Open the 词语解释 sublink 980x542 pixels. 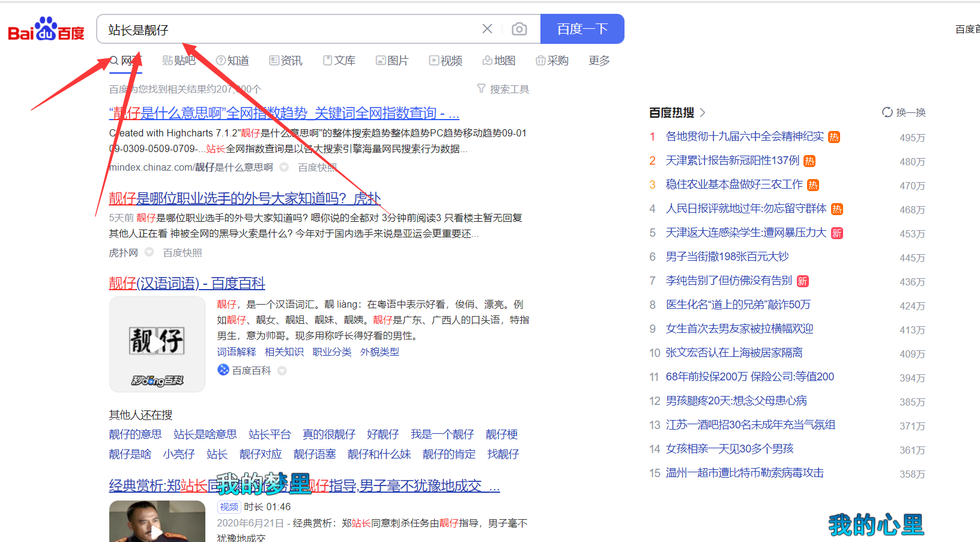(x=237, y=352)
